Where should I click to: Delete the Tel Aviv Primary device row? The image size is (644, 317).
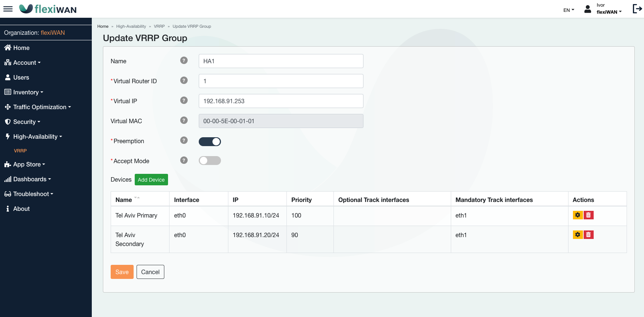point(588,215)
